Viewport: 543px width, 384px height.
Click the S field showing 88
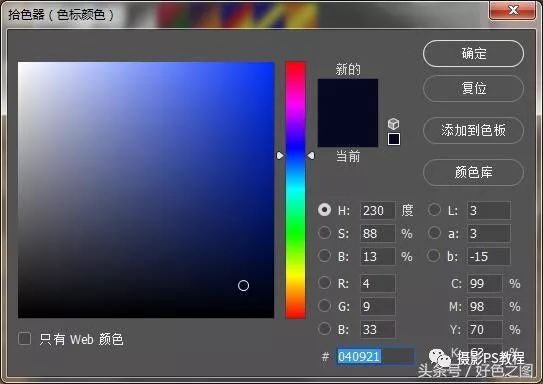pyautogui.click(x=377, y=233)
